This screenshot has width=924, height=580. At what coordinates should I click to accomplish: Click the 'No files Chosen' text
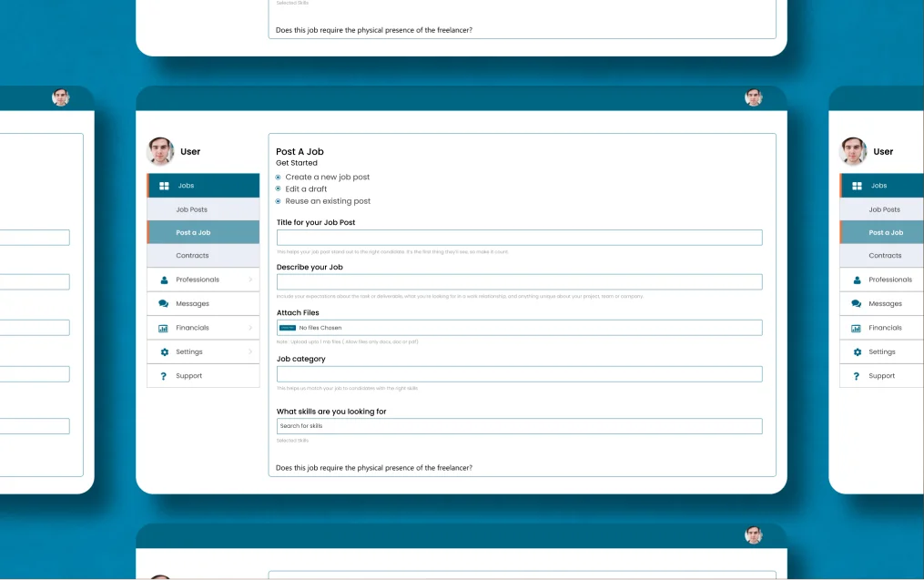pos(320,328)
